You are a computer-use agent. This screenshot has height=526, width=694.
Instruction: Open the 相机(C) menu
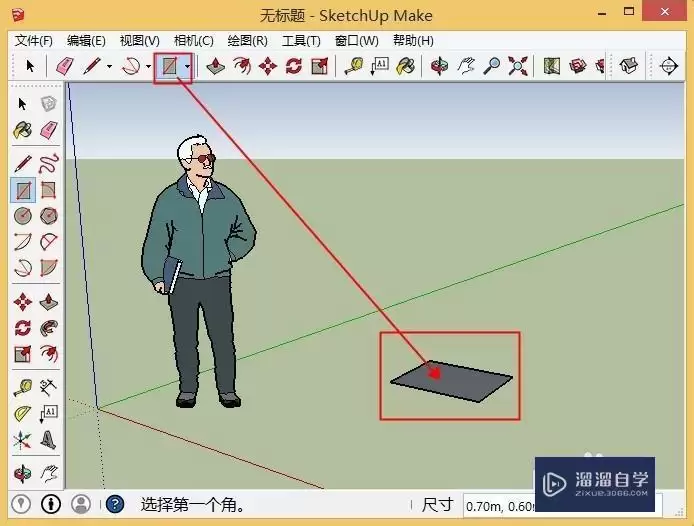coord(193,41)
